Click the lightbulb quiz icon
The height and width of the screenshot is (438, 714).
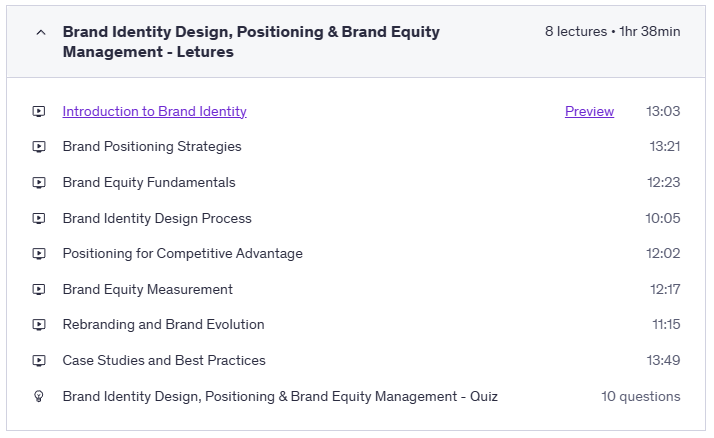[x=39, y=397]
